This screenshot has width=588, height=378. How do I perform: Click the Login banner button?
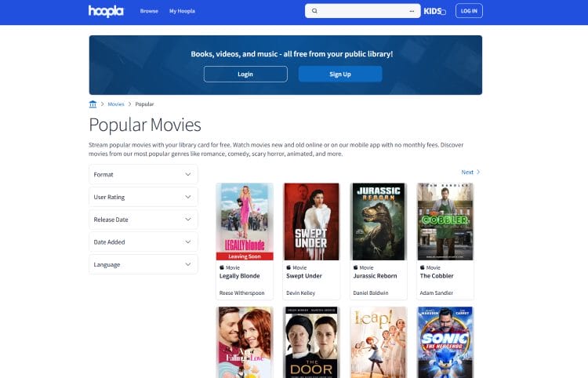click(x=245, y=74)
